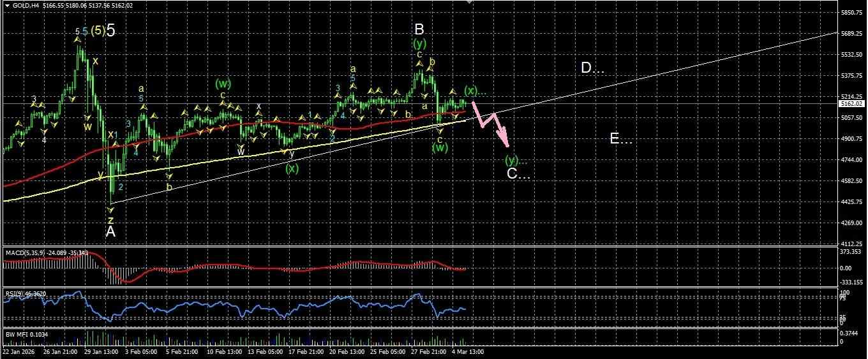Click the white projected wave label C...
The height and width of the screenshot is (359, 868).
tap(518, 173)
